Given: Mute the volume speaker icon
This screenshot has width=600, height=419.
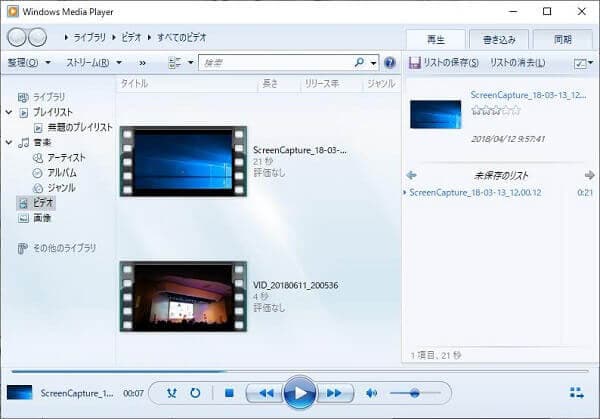Looking at the screenshot, I should (x=371, y=393).
